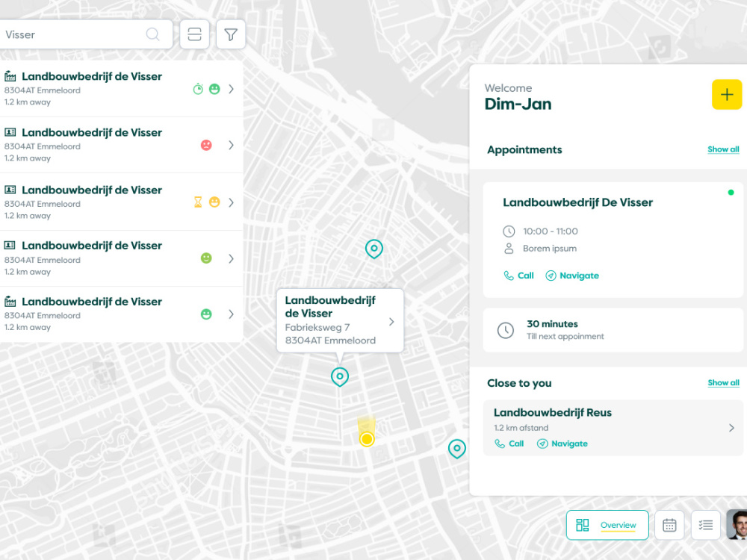The width and height of the screenshot is (747, 560).
Task: Click the Borem ipsum contact name
Action: click(550, 249)
